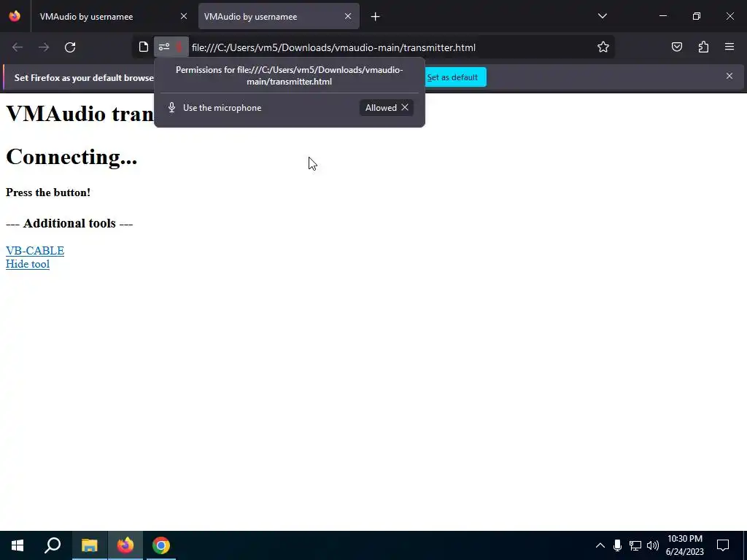The height and width of the screenshot is (560, 747).
Task: Click the Connecting... heading text
Action: (x=71, y=157)
